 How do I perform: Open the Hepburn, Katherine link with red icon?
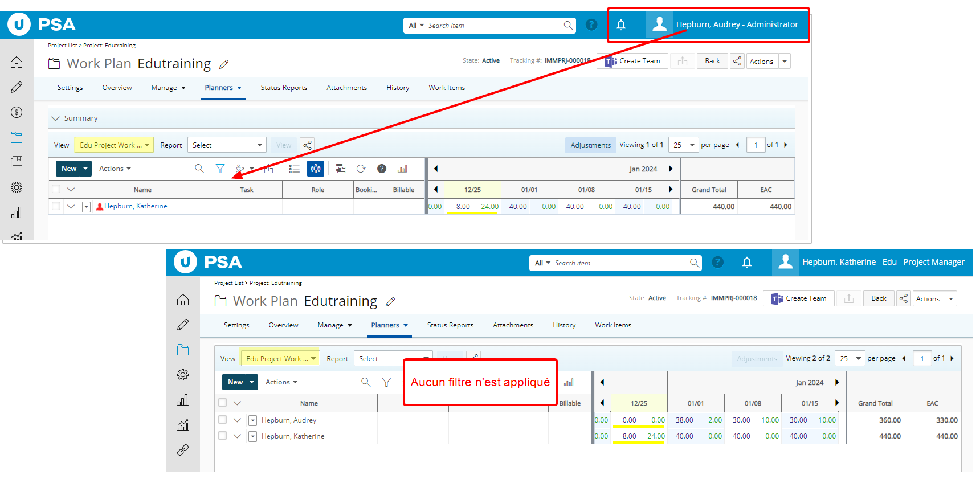(136, 206)
